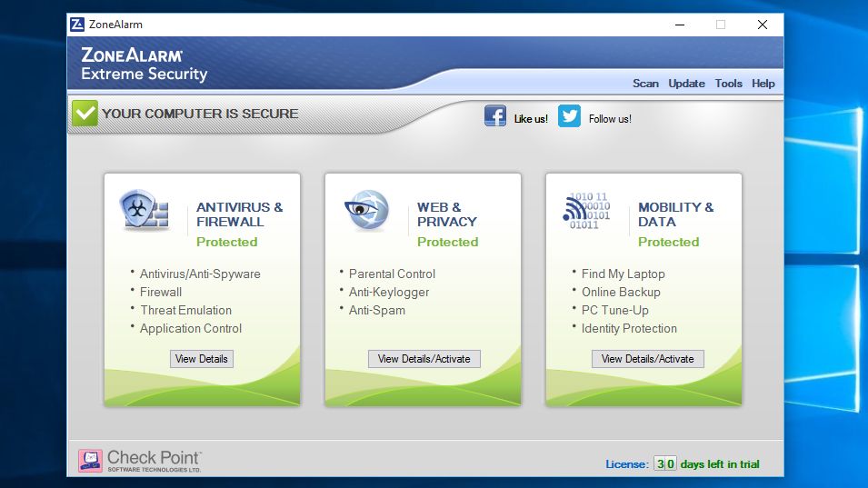Click 'Protected' status under Antivirus & Firewall

[227, 242]
